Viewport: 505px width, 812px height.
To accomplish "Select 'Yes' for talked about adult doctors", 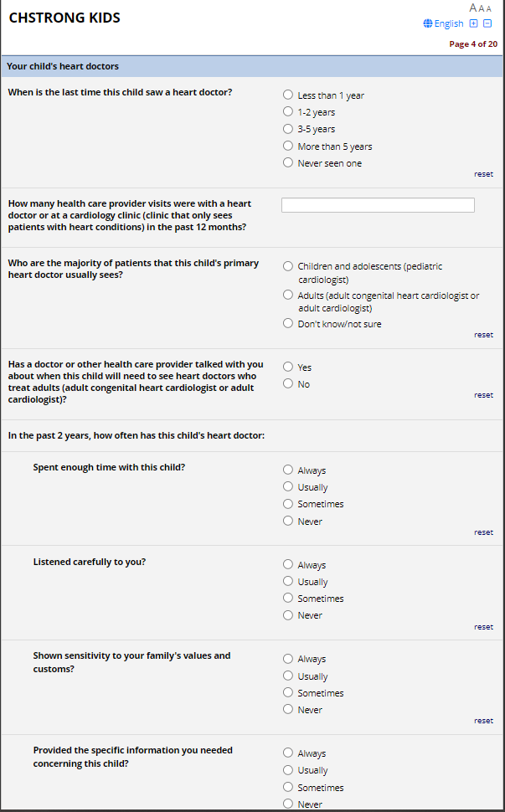I will [288, 367].
